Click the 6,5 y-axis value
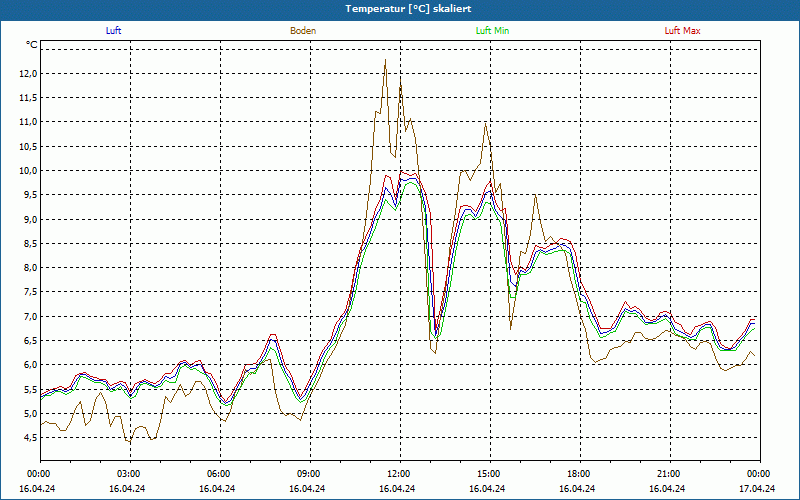This screenshot has width=800, height=500. (x=31, y=341)
